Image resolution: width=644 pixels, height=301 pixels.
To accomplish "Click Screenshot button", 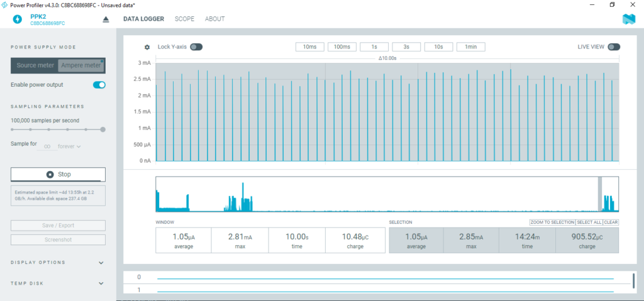I will pos(58,240).
